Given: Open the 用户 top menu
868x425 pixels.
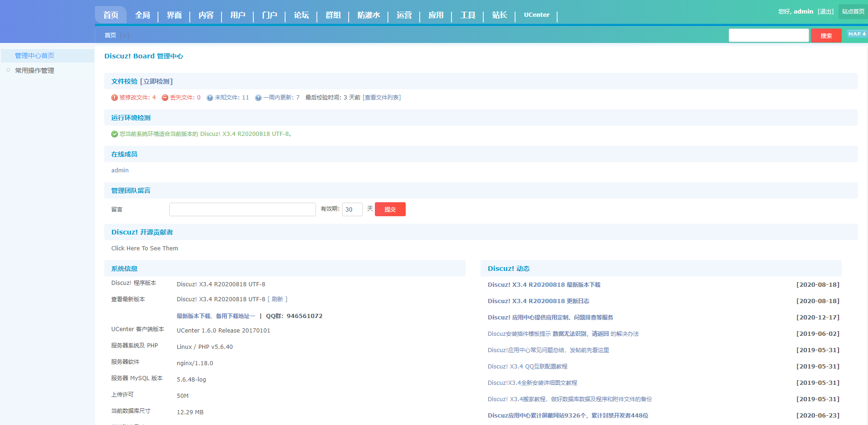Looking at the screenshot, I should 238,15.
